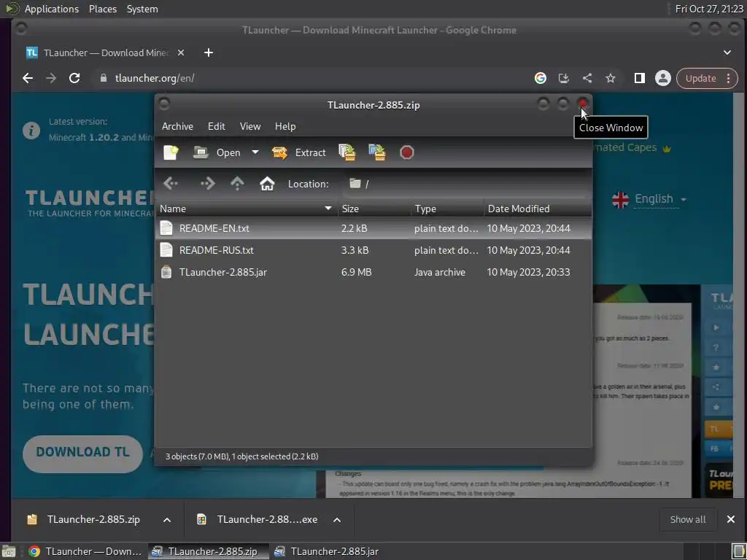Select TLauncher-2.885.jar file row
The image size is (747, 560).
[373, 272]
